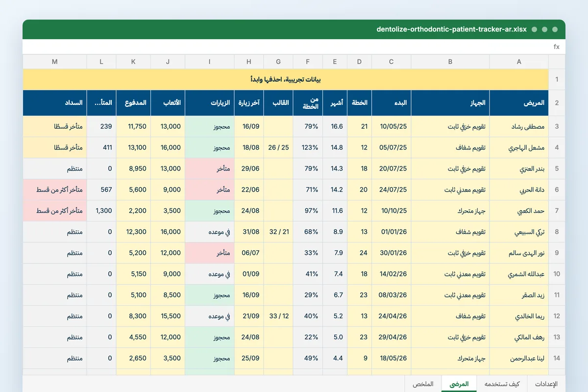
Task: Click start date 24/07/25
Action: [392, 190]
